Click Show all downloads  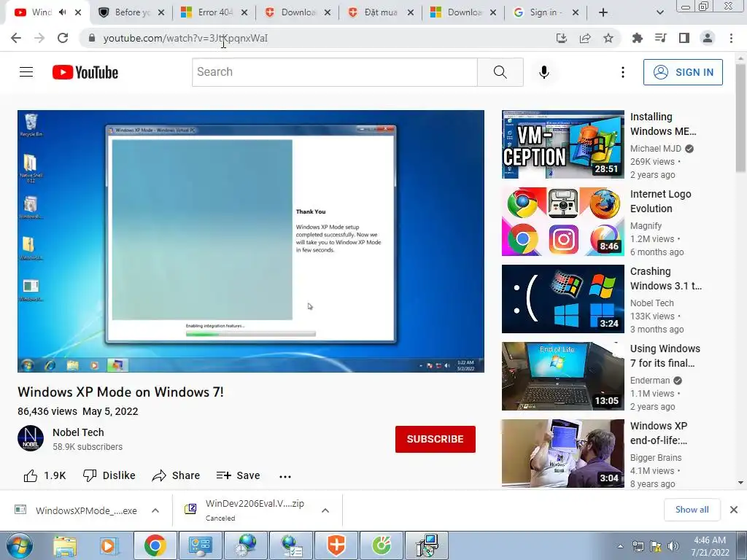(x=692, y=510)
